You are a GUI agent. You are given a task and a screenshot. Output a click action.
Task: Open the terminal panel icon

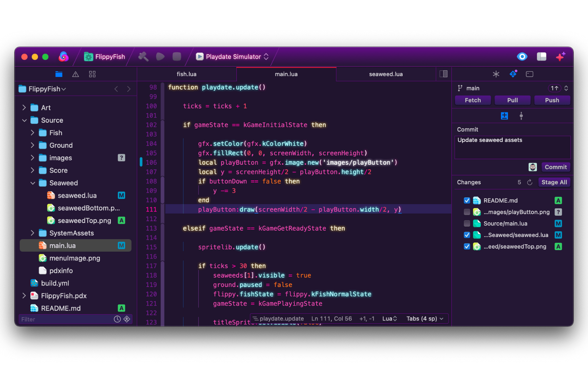[x=530, y=74]
